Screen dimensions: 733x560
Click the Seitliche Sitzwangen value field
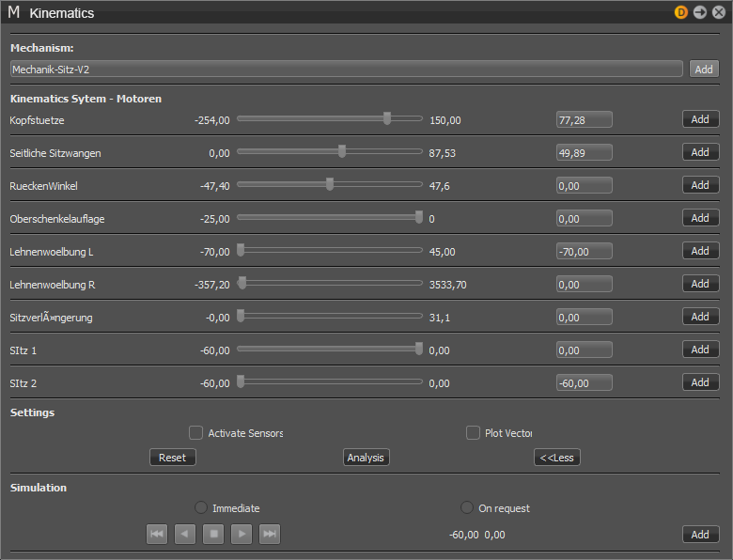click(584, 152)
